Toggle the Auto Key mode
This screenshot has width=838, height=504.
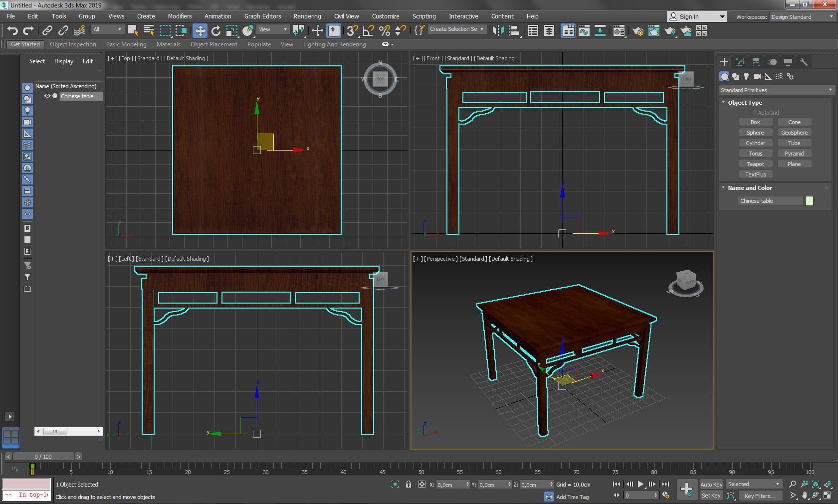tap(711, 485)
